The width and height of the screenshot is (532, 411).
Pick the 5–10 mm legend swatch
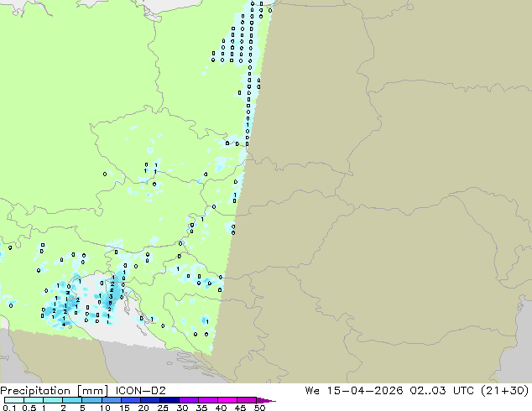click(x=91, y=400)
